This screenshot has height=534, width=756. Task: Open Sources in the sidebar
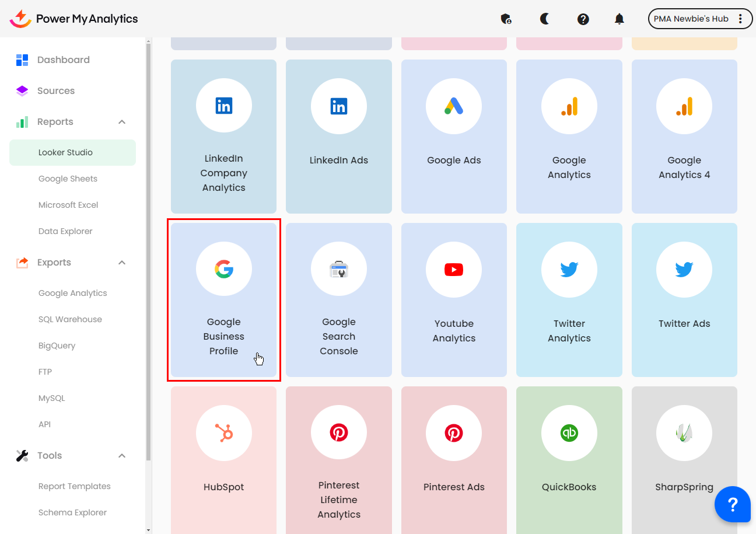pyautogui.click(x=56, y=91)
